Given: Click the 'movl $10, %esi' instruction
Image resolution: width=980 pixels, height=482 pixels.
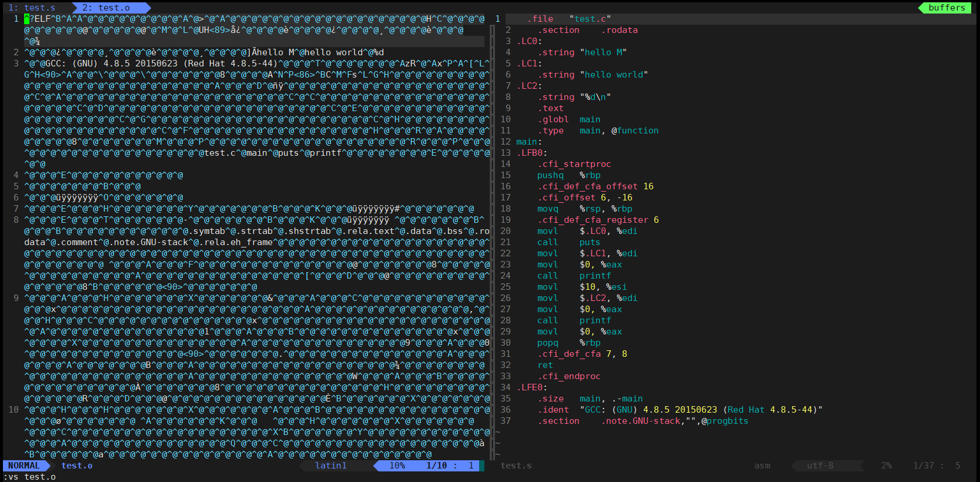Looking at the screenshot, I should pyautogui.click(x=582, y=287).
